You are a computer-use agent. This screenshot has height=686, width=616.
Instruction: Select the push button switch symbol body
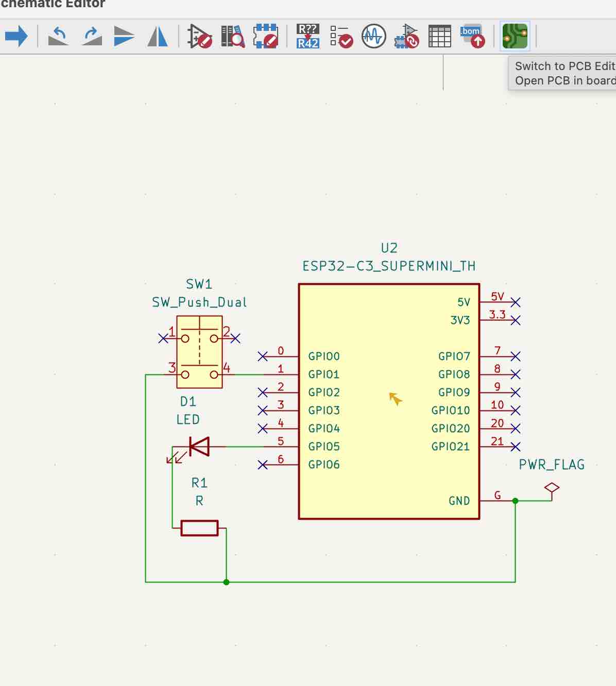pos(199,352)
